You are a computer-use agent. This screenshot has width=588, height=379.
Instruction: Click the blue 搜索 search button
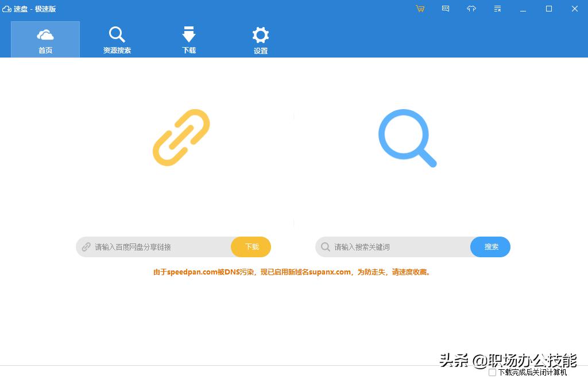pyautogui.click(x=490, y=247)
